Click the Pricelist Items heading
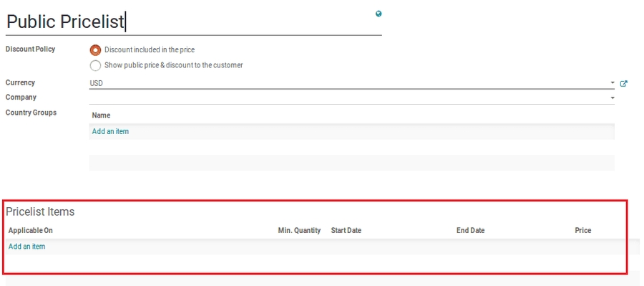Image resolution: width=644 pixels, height=286 pixels. (40, 212)
